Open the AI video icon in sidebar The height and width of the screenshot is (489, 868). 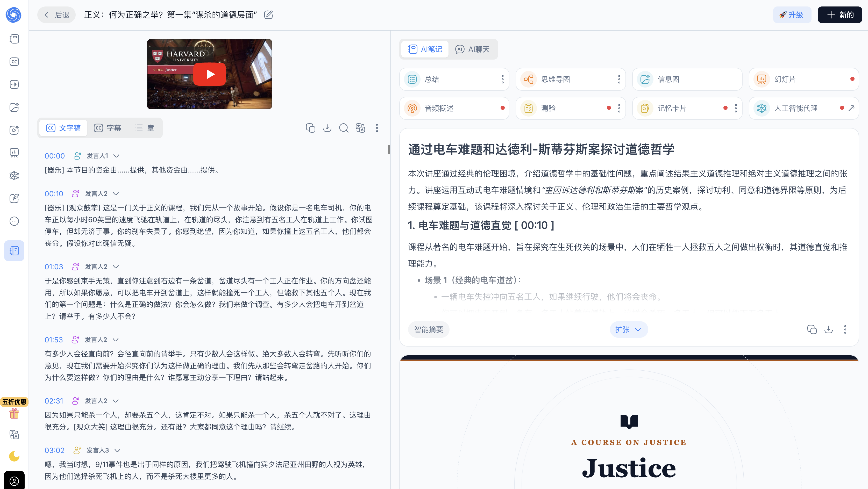tap(14, 130)
